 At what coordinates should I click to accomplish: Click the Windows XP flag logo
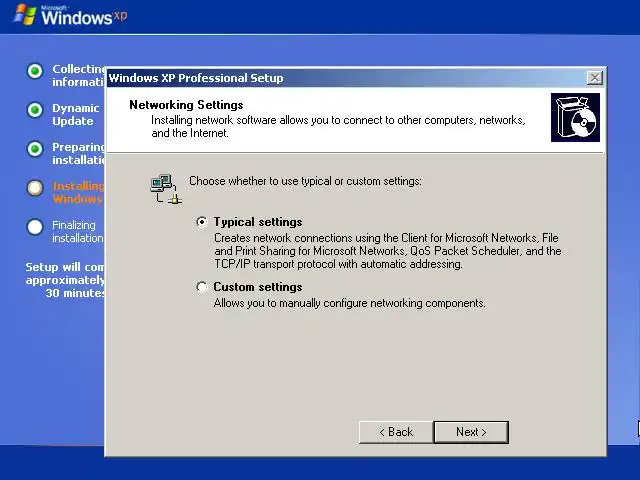24,15
